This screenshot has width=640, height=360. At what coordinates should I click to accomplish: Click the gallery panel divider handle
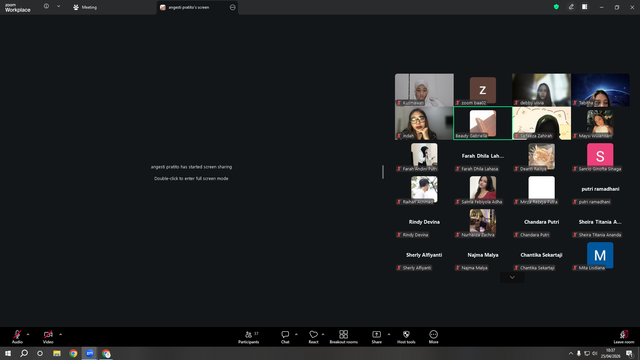(383, 172)
